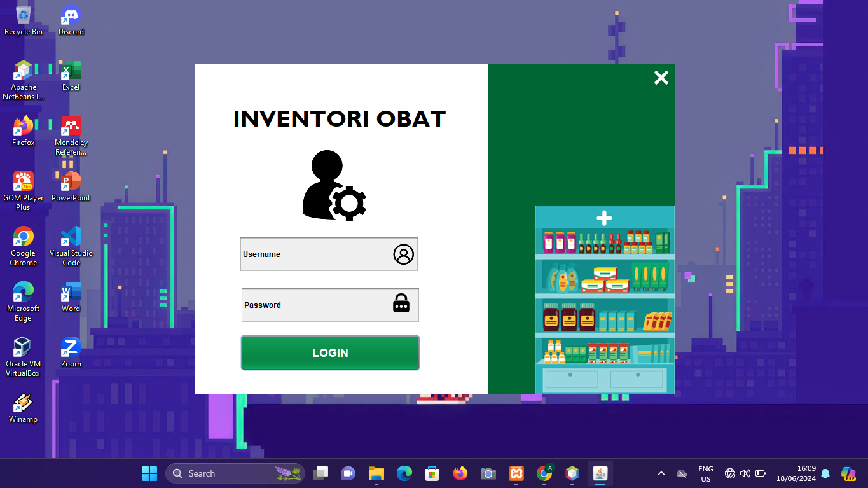Focus the Username input field

(x=315, y=254)
